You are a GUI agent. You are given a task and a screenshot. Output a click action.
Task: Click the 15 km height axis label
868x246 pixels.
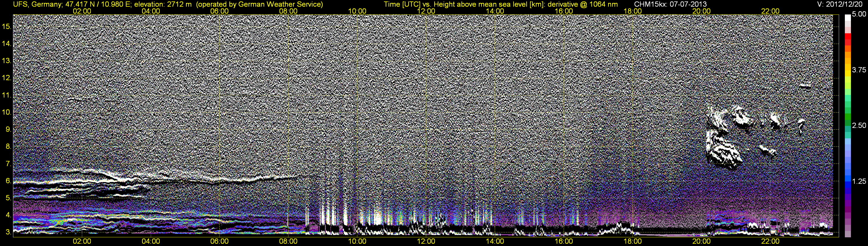[x=7, y=26]
